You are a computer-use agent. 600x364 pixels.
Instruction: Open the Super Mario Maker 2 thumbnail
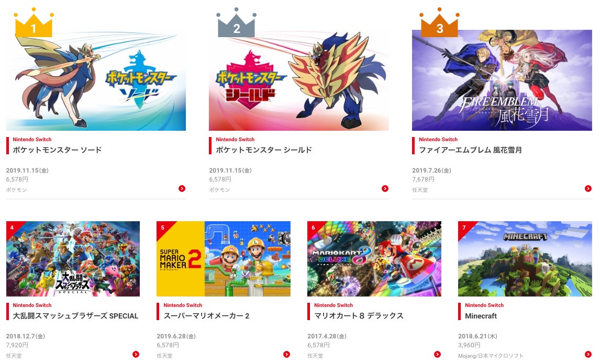224,259
